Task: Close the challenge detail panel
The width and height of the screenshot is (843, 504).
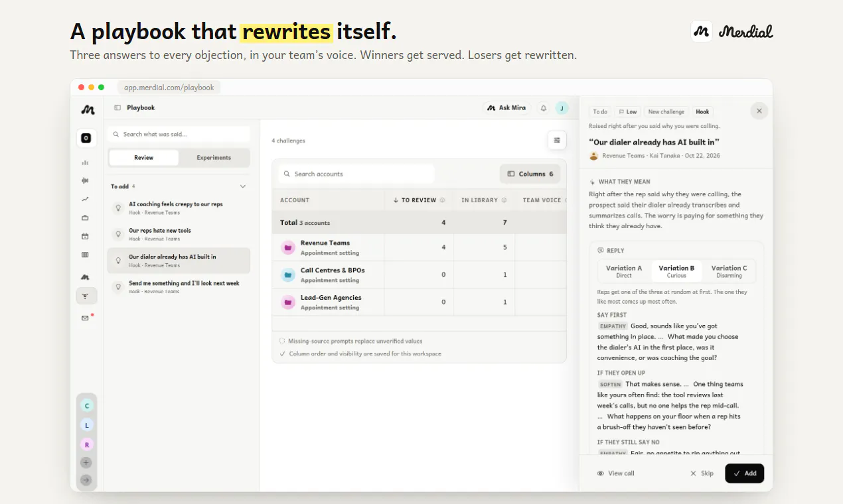Action: tap(759, 111)
